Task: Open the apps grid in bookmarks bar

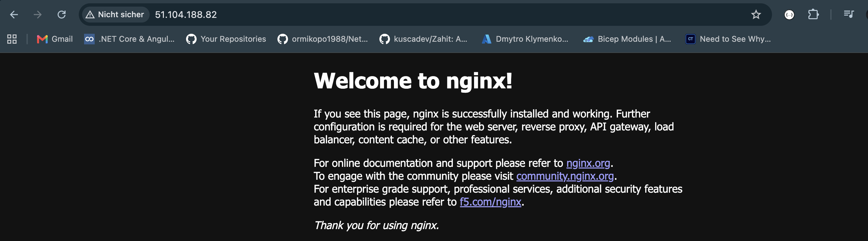Action: [x=12, y=39]
